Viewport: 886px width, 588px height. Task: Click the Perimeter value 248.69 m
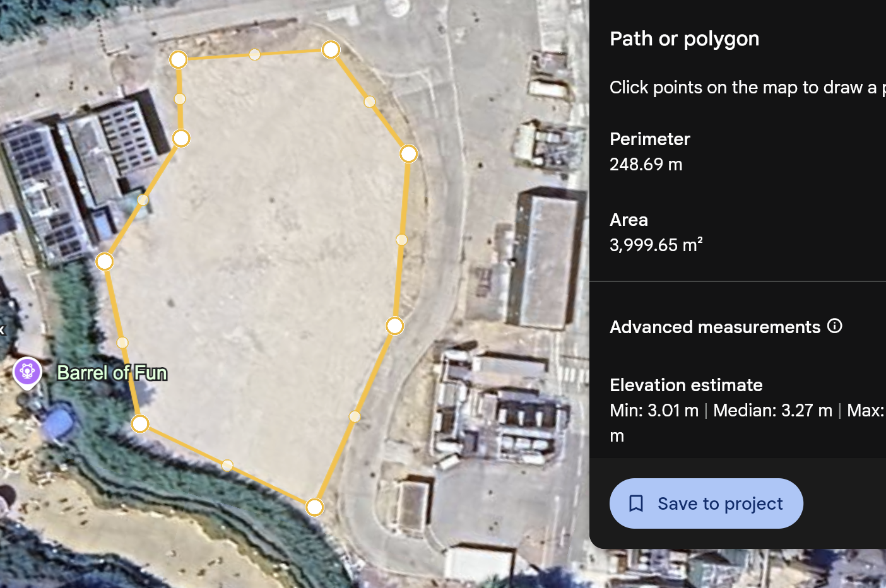tap(646, 165)
